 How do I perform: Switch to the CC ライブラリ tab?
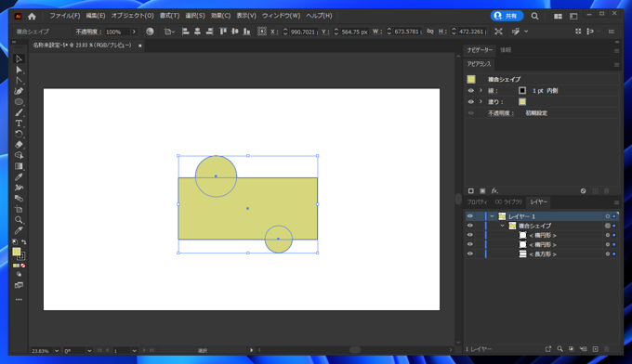tap(508, 202)
